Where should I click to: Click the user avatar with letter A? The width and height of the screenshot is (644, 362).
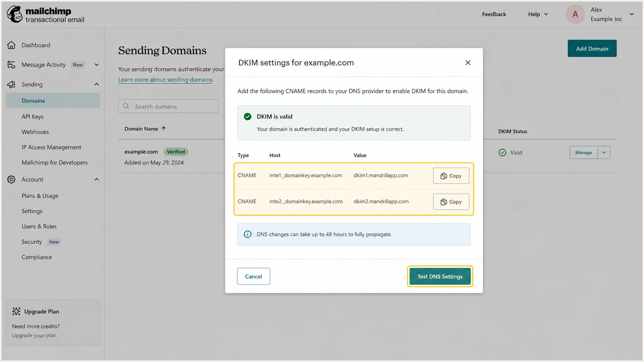pyautogui.click(x=575, y=14)
